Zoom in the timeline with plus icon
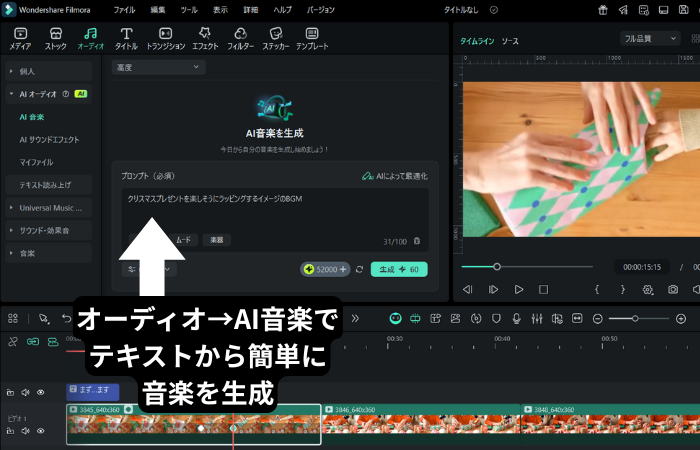Viewport: 700px width, 450px height. [681, 319]
